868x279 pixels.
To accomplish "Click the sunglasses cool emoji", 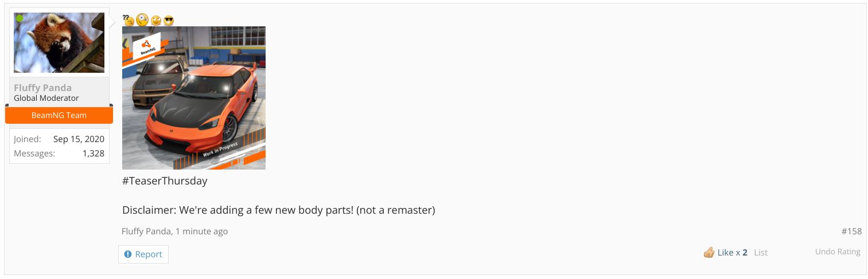I will pos(169,21).
